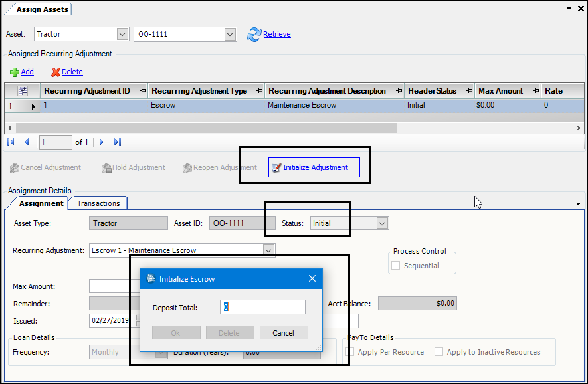Screen dimensions: 588x384
Task: Click the Deposit Total input field
Action: (262, 307)
